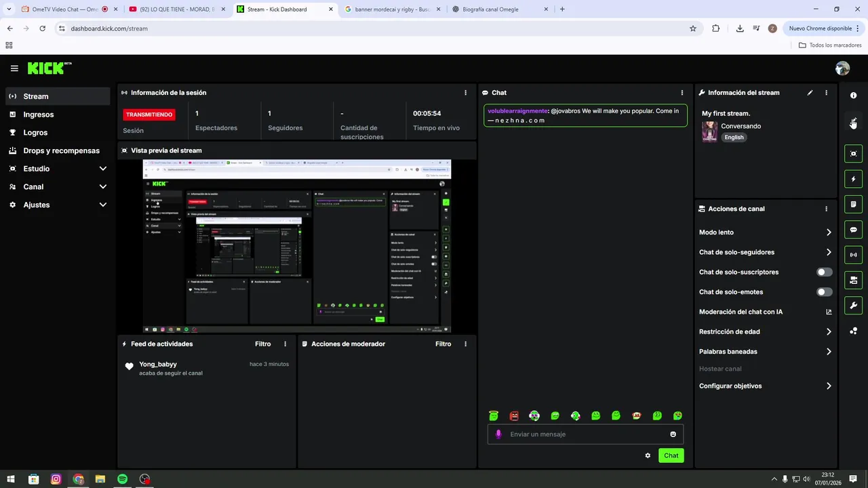The height and width of the screenshot is (488, 868).
Task: Edit stream info with the pencil icon
Action: point(810,93)
